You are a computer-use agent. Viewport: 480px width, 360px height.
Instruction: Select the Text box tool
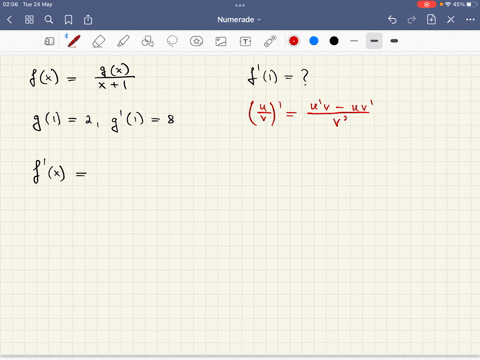(x=245, y=41)
